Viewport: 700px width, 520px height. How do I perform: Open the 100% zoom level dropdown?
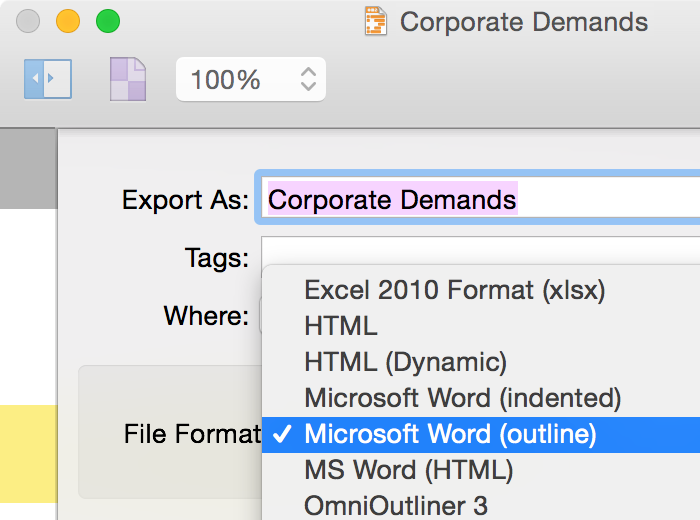click(251, 79)
